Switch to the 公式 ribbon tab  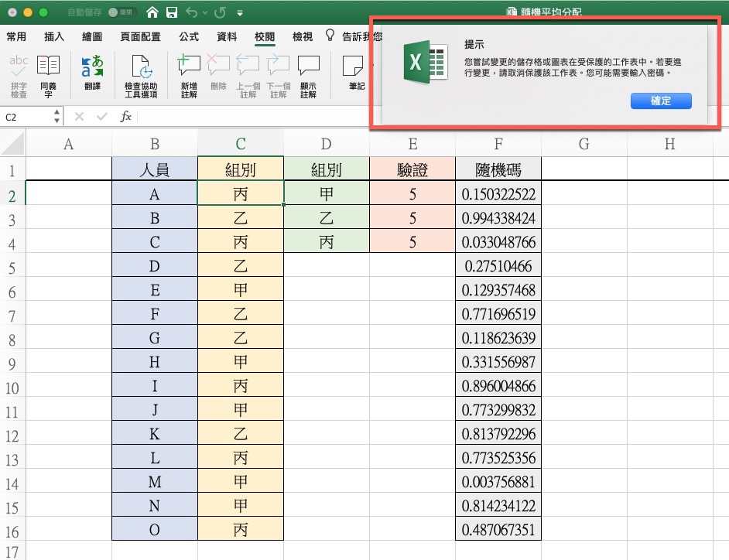click(x=189, y=36)
